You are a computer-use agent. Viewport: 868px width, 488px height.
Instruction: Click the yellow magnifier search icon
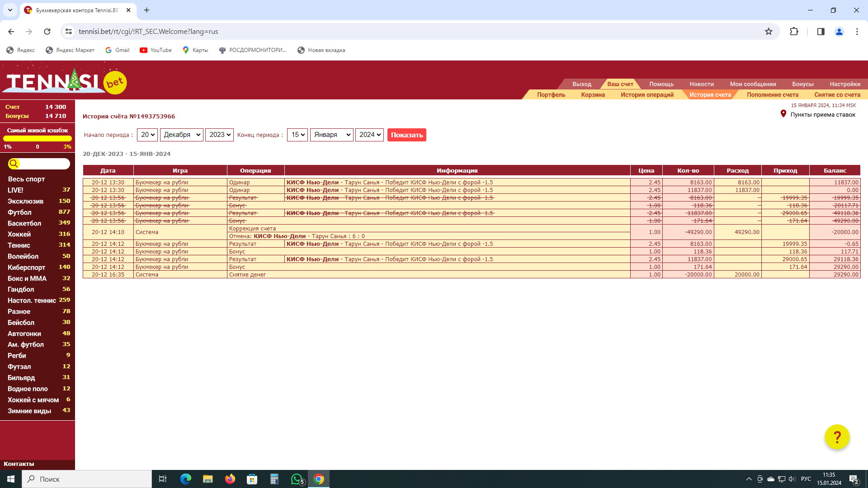click(14, 164)
